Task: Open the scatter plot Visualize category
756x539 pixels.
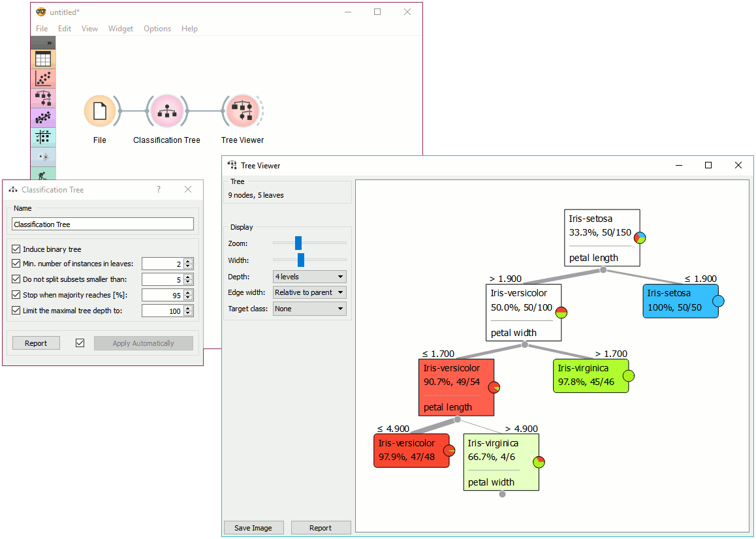Action: pyautogui.click(x=43, y=78)
